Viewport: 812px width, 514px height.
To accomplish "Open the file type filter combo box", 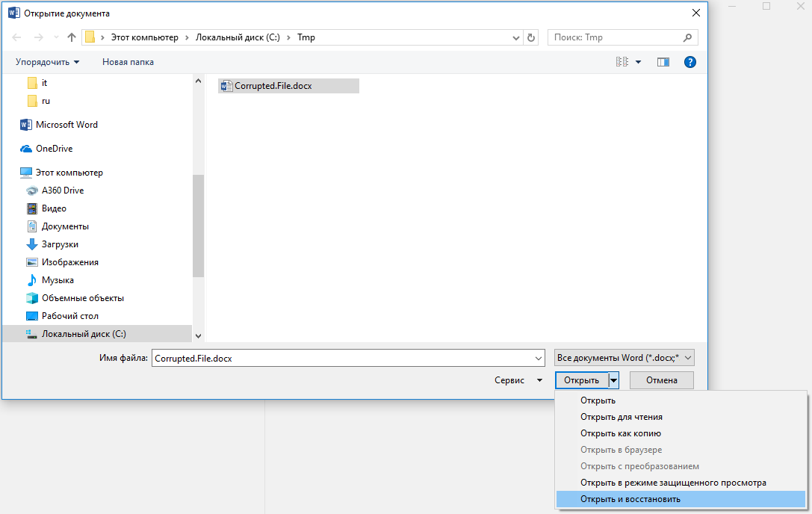I will click(624, 358).
